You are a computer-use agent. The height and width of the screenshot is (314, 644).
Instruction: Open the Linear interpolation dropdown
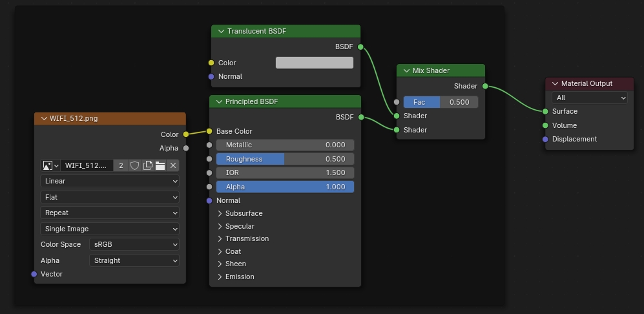click(110, 181)
